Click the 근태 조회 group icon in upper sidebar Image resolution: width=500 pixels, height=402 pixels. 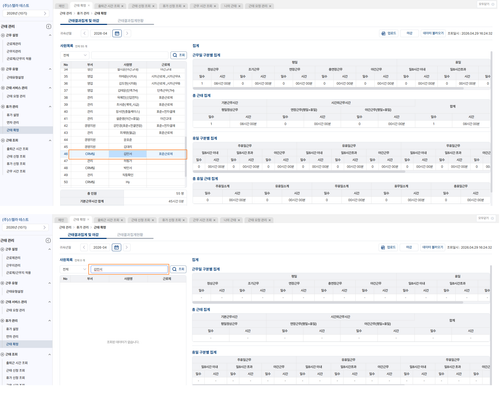[x=3, y=140]
